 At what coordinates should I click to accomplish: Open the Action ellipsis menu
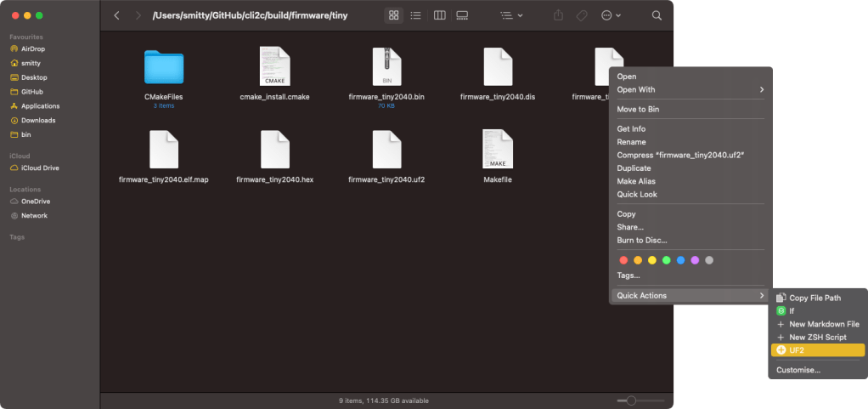click(x=612, y=15)
